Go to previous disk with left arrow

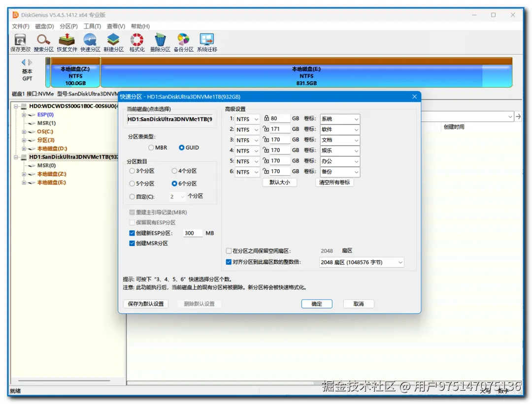pyautogui.click(x=24, y=62)
